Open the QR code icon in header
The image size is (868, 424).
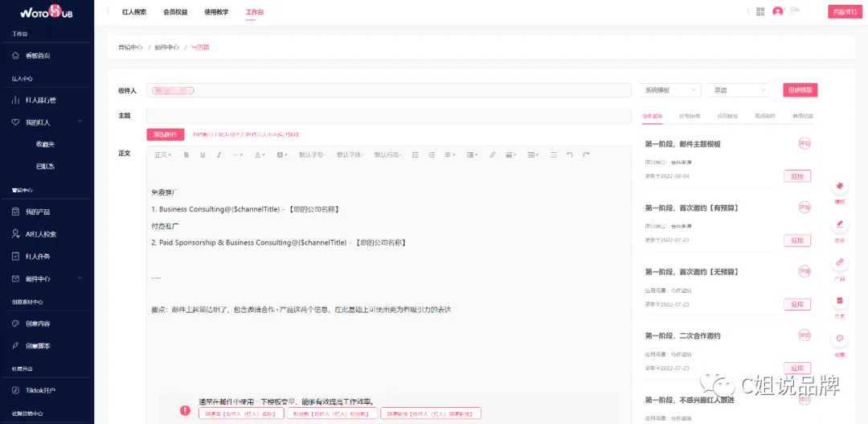pos(760,11)
